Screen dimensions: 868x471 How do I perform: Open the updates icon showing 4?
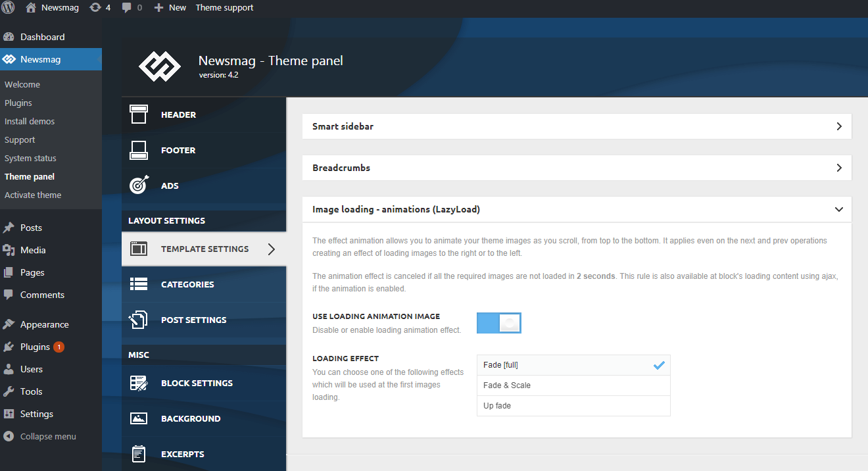coord(95,8)
